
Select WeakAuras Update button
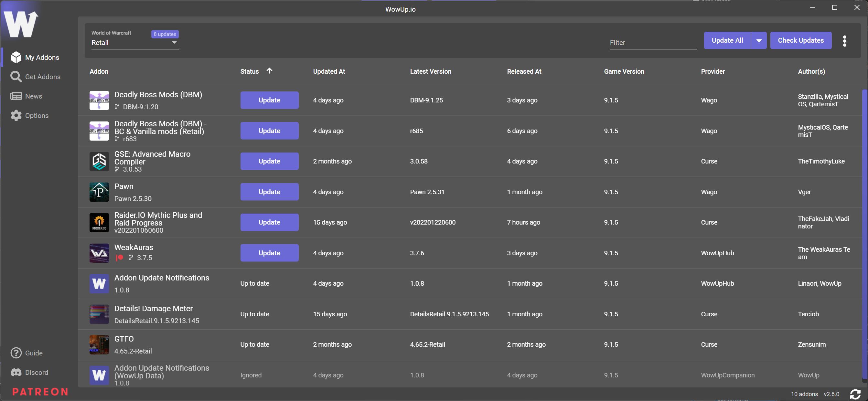[x=269, y=253]
